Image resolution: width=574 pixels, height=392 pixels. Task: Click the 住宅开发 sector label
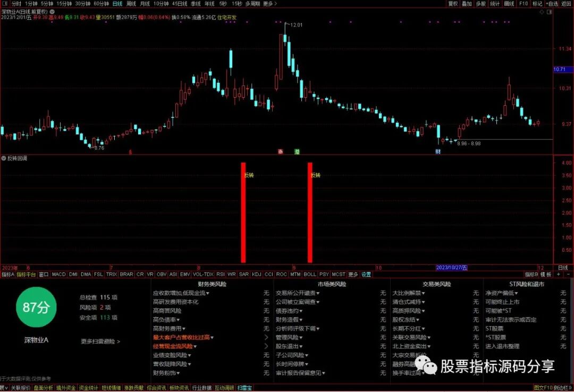[227, 17]
